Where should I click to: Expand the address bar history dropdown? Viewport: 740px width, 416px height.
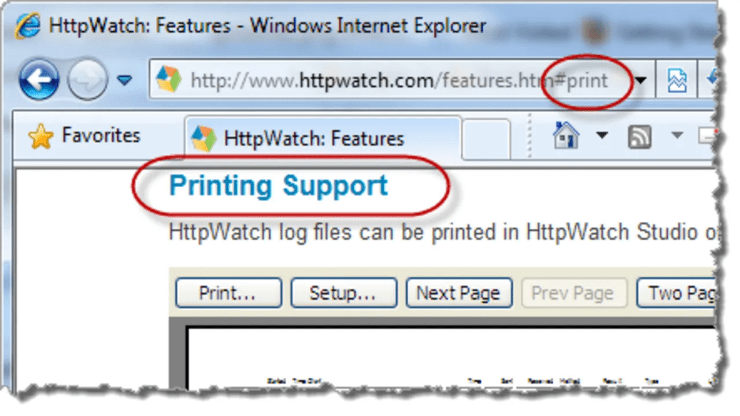[641, 80]
